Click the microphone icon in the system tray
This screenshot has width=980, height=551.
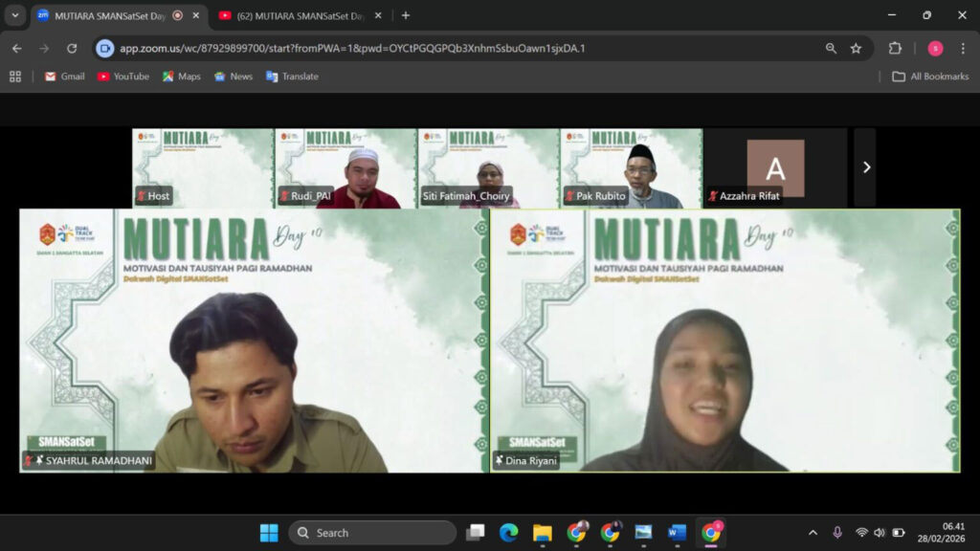pos(836,532)
